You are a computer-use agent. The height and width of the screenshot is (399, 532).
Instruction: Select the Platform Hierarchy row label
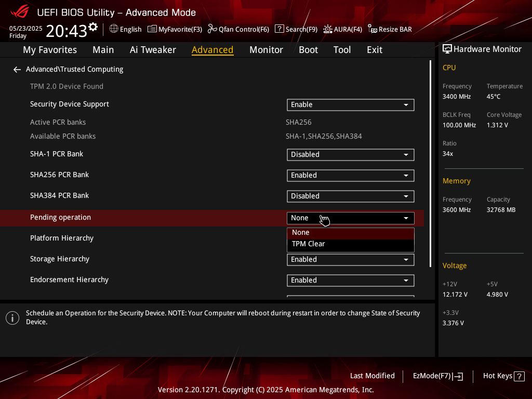pyautogui.click(x=62, y=238)
